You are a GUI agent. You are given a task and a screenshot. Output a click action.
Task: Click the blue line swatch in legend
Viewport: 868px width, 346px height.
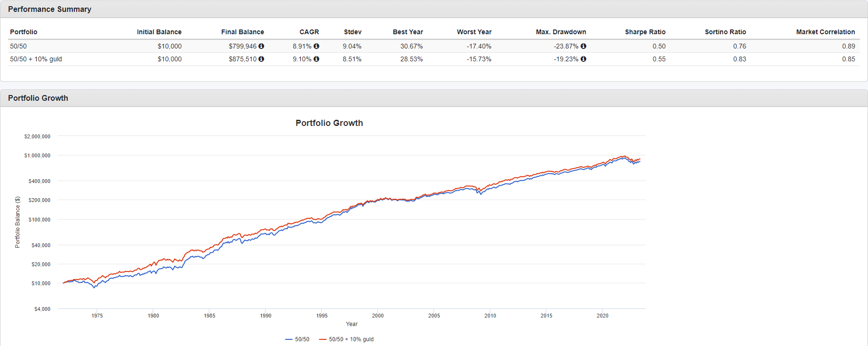(x=288, y=339)
